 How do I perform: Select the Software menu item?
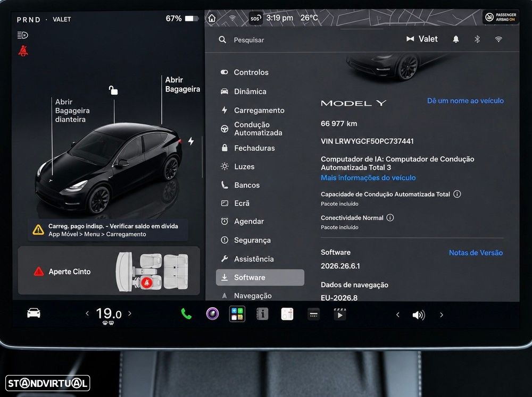pos(260,277)
